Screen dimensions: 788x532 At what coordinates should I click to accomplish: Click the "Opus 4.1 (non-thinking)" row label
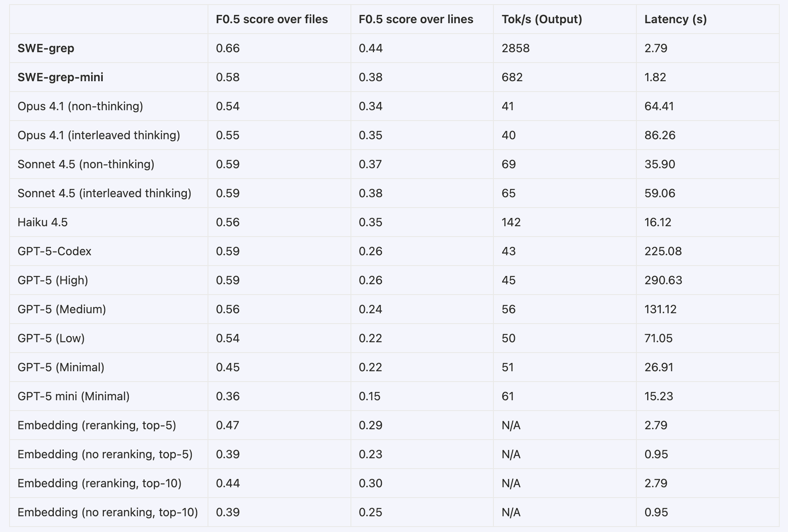tap(80, 106)
